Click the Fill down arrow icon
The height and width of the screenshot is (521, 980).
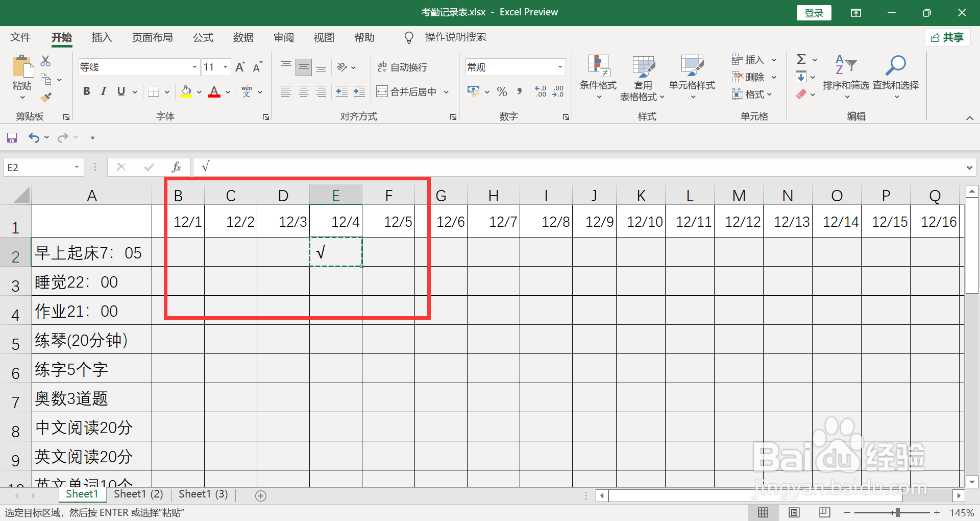pyautogui.click(x=801, y=77)
